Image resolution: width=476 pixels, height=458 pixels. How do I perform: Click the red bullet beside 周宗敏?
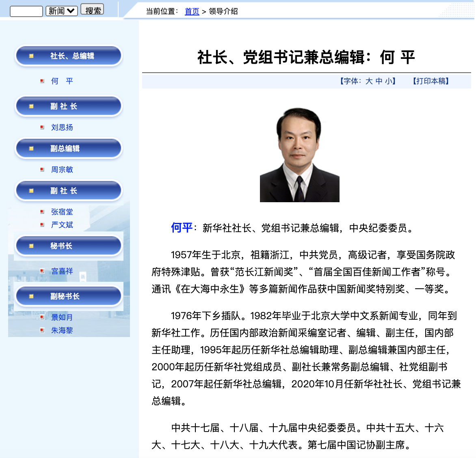42,169
